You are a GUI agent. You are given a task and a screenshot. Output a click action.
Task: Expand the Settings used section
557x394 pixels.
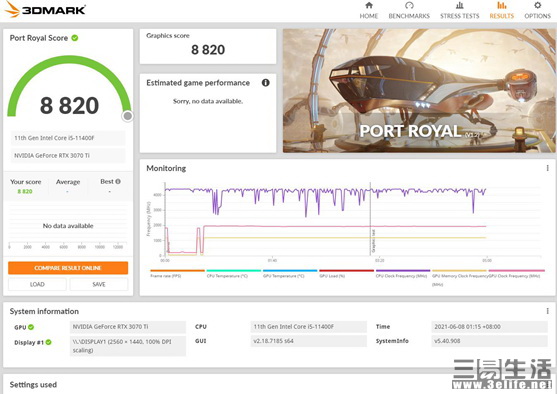click(33, 384)
